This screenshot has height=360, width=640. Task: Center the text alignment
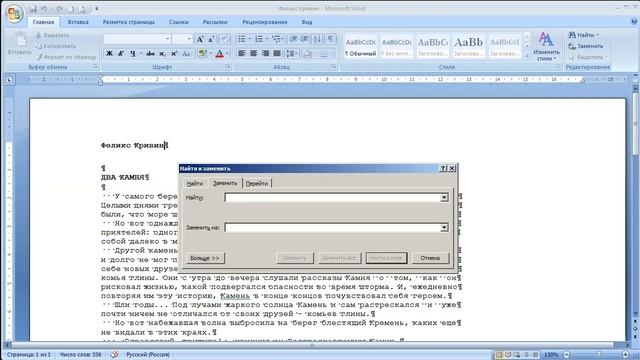253,53
